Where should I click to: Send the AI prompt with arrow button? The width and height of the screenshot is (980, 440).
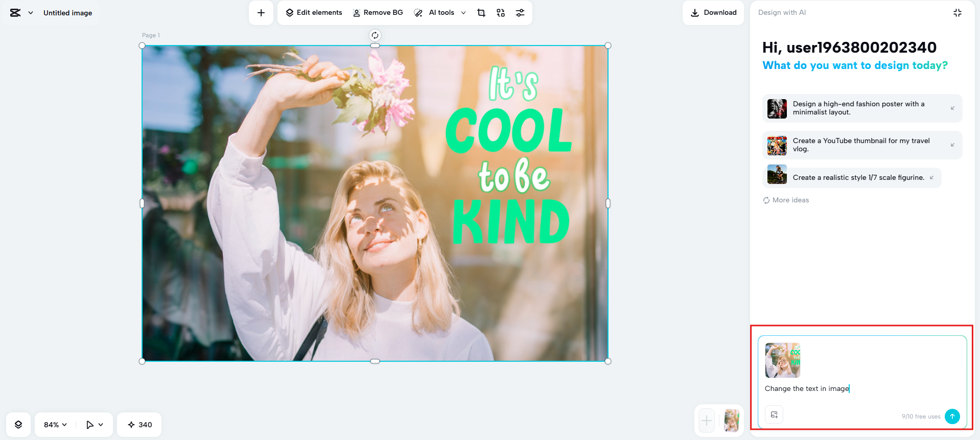coord(952,416)
